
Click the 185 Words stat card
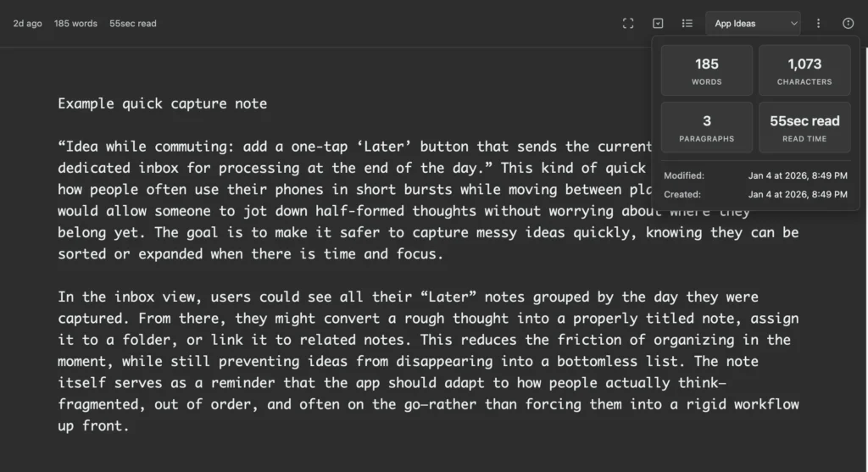coord(706,70)
